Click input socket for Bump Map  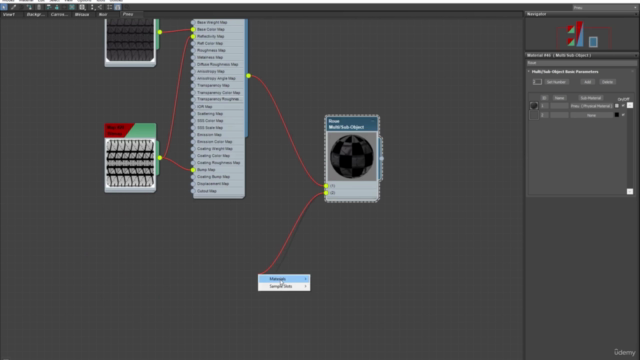pos(193,170)
